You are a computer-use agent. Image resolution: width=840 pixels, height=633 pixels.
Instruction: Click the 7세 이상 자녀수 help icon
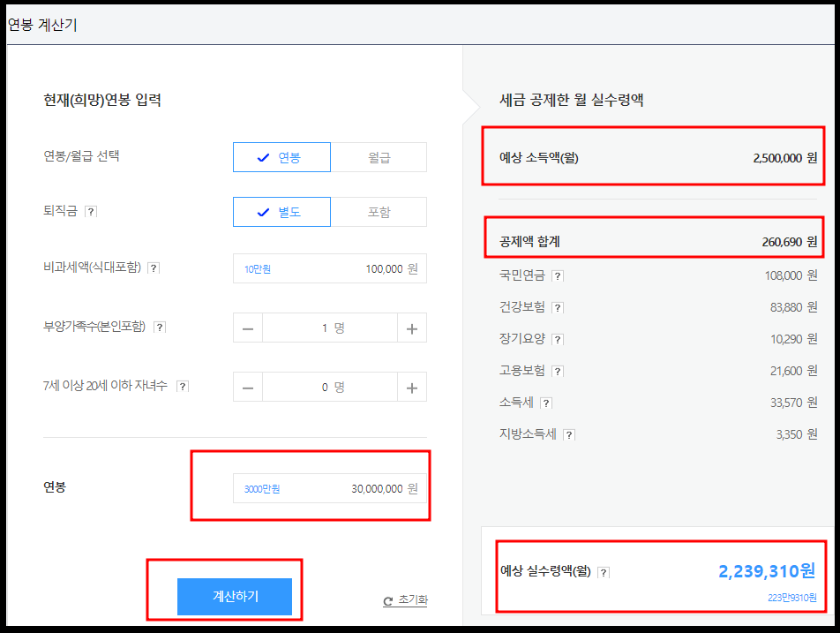click(183, 386)
